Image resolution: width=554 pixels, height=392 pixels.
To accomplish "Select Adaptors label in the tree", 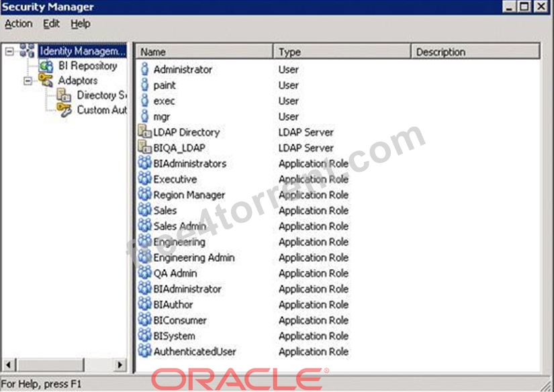I will [78, 80].
